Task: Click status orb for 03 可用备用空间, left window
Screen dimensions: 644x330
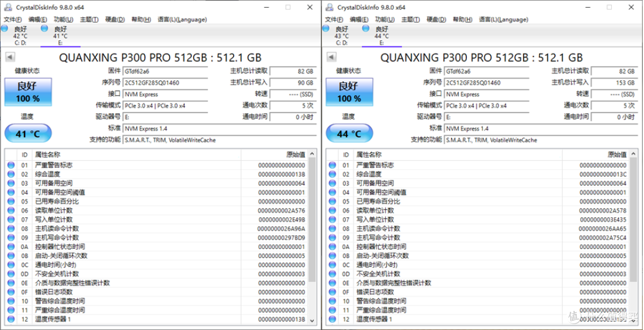Action: tap(11, 183)
